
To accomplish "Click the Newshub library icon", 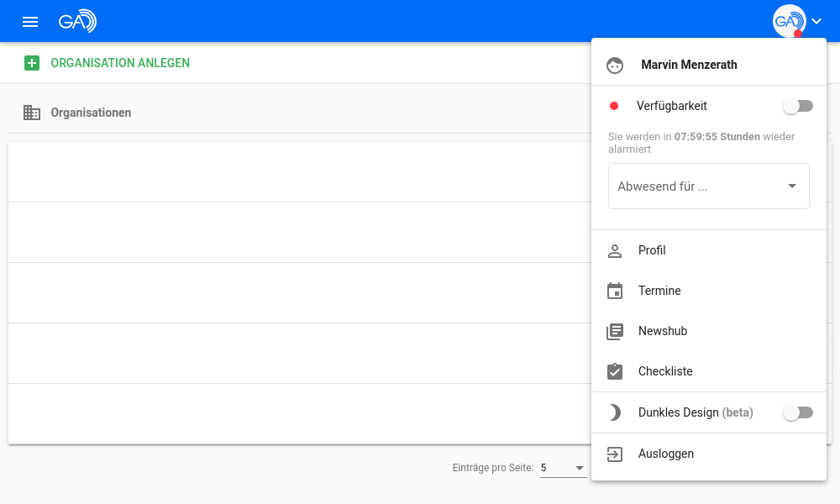I will click(x=615, y=331).
